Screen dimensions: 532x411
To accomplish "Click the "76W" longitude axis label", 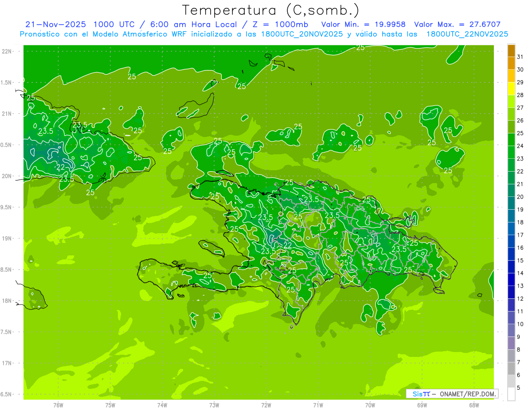I will coord(58,405).
